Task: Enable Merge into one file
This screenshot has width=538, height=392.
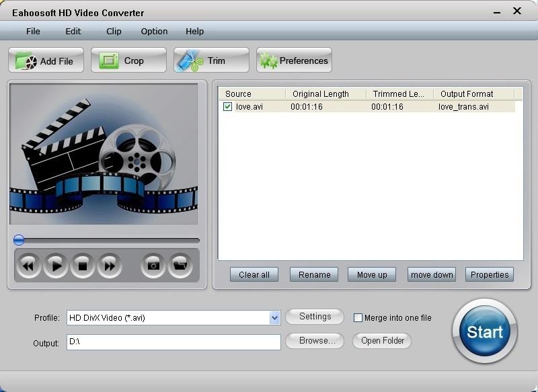Action: [358, 318]
